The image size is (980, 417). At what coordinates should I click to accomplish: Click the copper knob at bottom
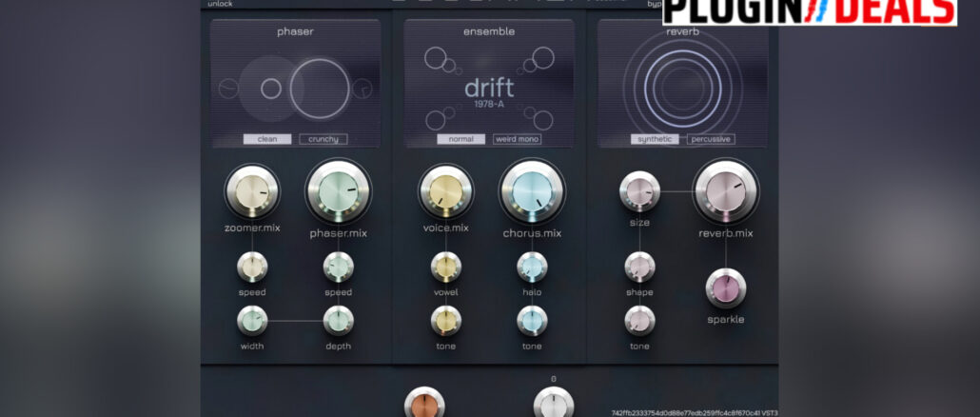pos(425,402)
